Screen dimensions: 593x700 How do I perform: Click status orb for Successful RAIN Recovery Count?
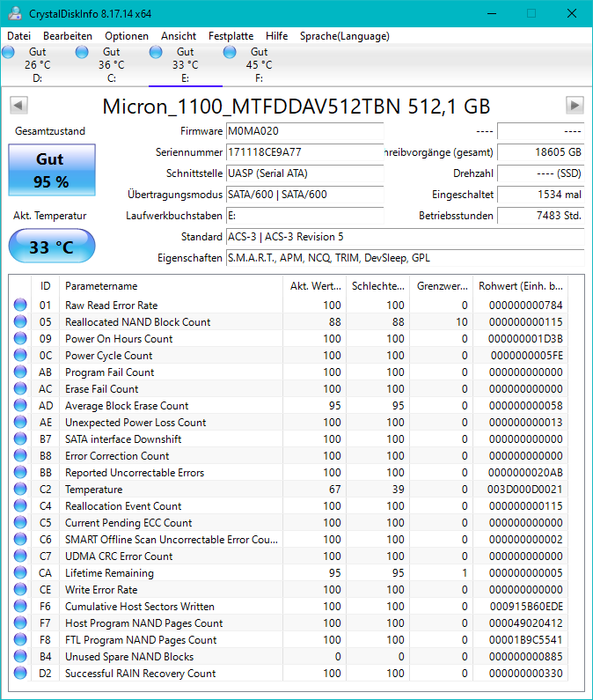[20, 674]
